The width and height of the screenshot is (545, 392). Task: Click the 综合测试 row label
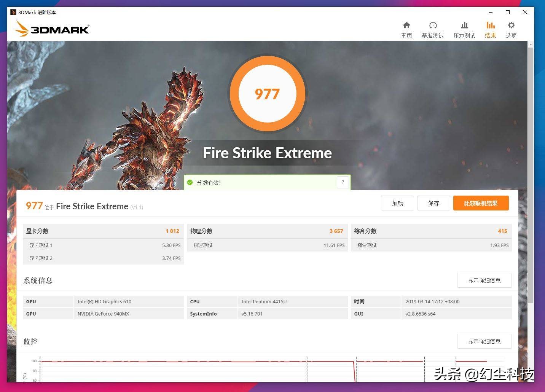[x=367, y=245]
